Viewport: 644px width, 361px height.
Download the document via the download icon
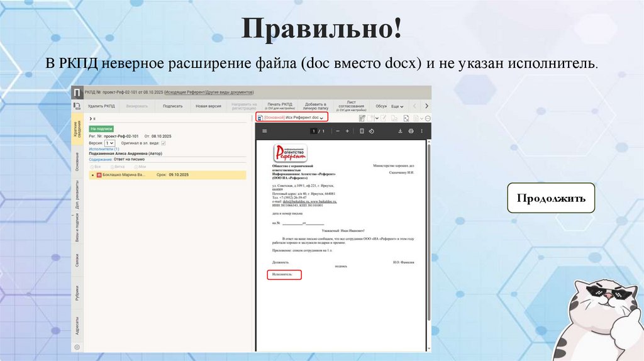[400, 131]
